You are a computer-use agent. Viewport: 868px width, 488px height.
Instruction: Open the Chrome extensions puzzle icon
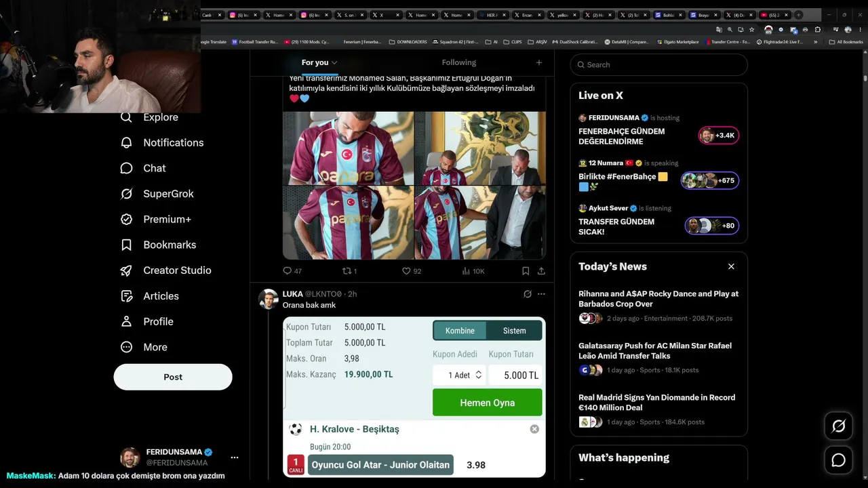(818, 30)
